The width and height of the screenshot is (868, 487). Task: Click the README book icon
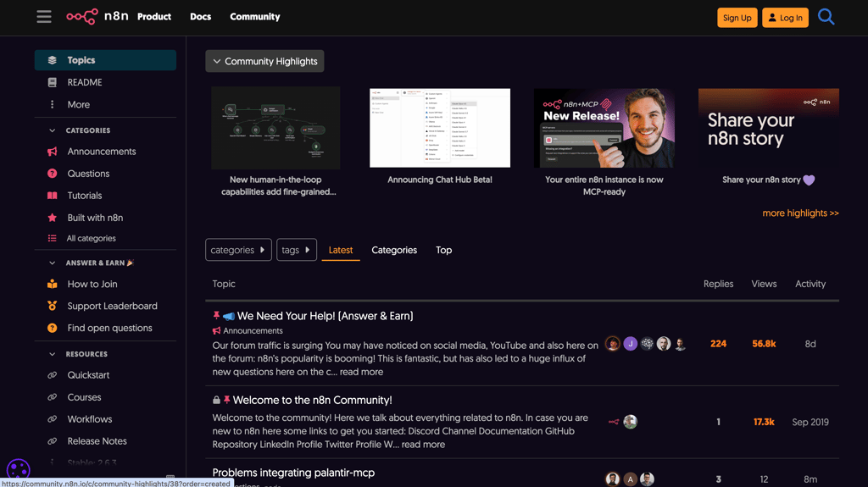click(x=52, y=82)
